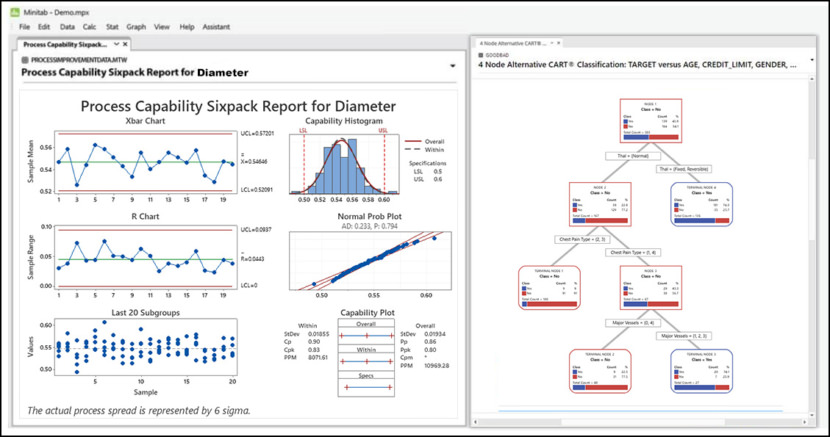Click the Node 1 box in CART tree

point(651,121)
